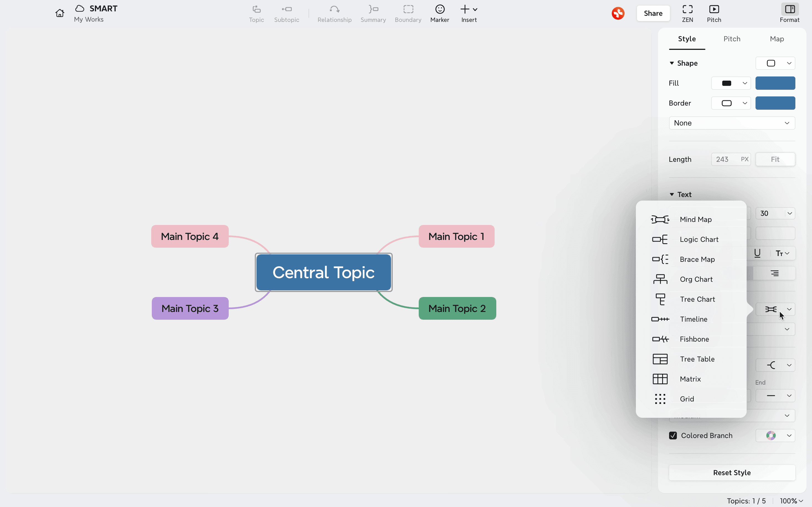Select the Central Topic node
Viewport: 812px width, 507px height.
(323, 272)
